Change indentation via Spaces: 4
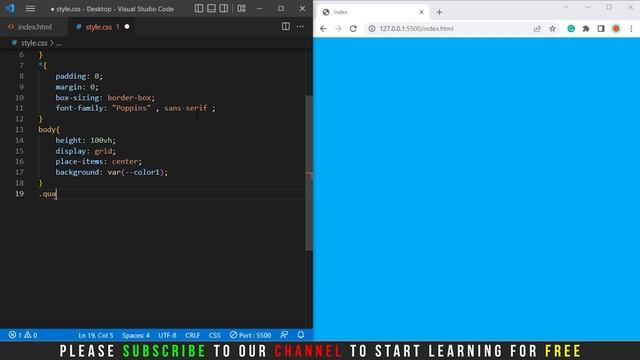Image resolution: width=640 pixels, height=360 pixels. (x=136, y=335)
